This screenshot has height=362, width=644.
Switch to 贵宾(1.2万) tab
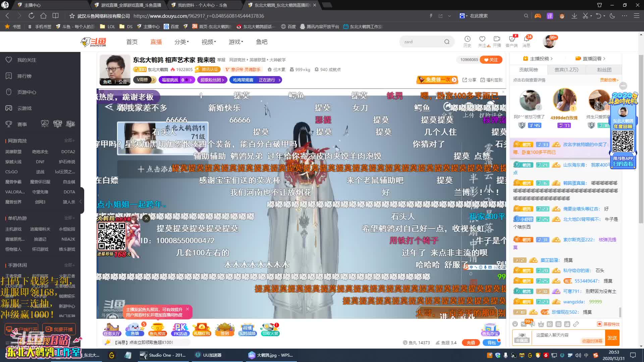click(x=566, y=70)
